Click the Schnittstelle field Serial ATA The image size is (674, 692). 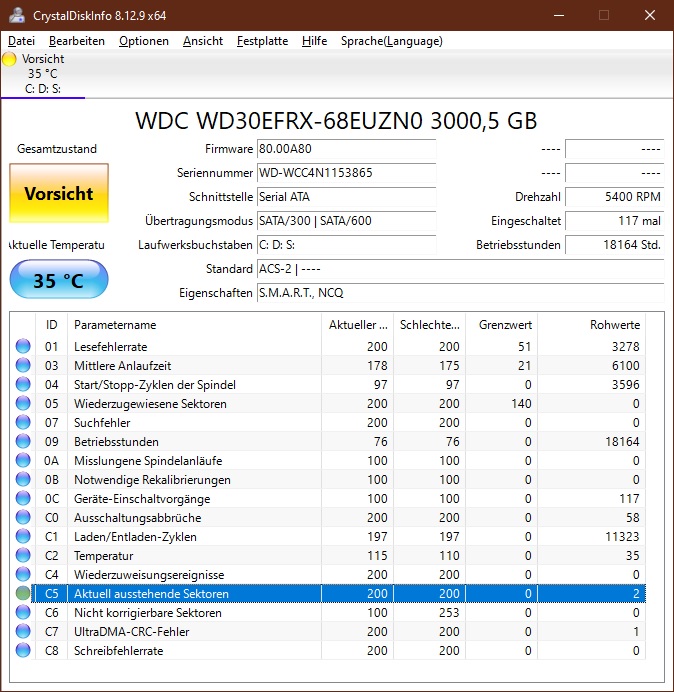346,196
